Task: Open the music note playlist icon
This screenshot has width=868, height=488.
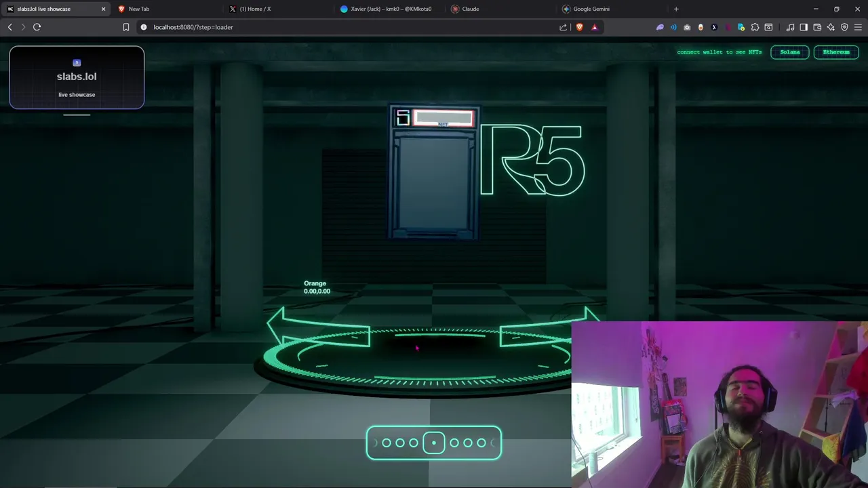Action: [x=790, y=27]
